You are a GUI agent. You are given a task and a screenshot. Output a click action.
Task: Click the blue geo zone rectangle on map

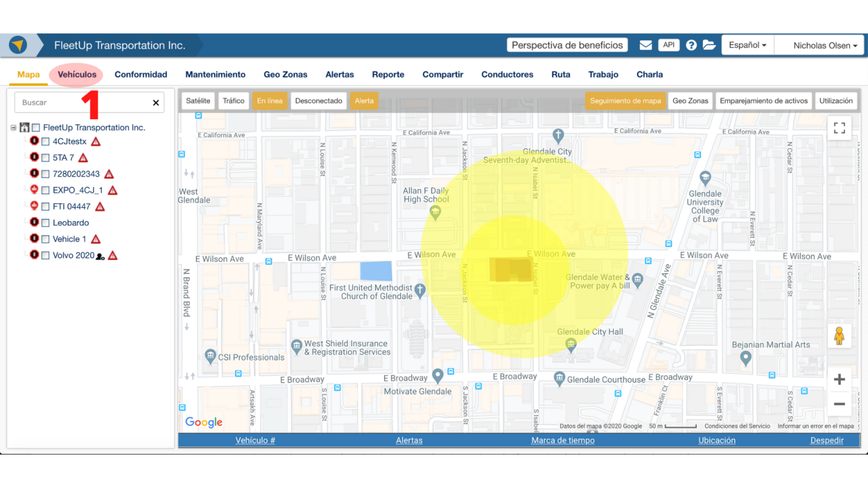(376, 271)
